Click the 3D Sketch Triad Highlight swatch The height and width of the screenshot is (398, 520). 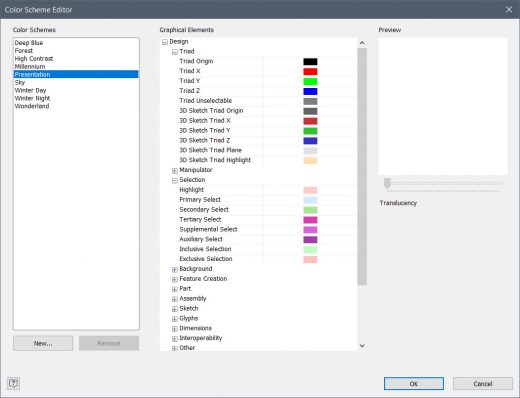click(310, 161)
